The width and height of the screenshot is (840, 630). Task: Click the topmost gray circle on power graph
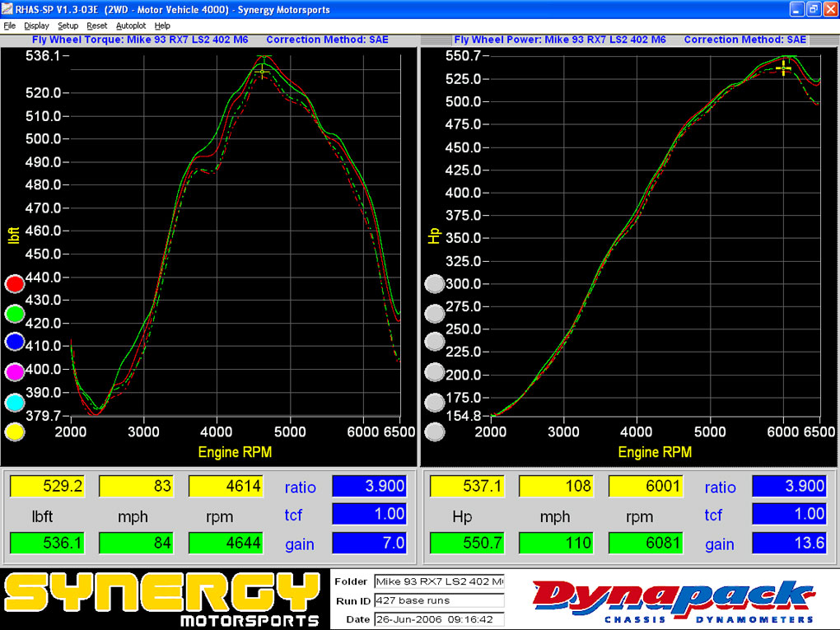(x=434, y=284)
